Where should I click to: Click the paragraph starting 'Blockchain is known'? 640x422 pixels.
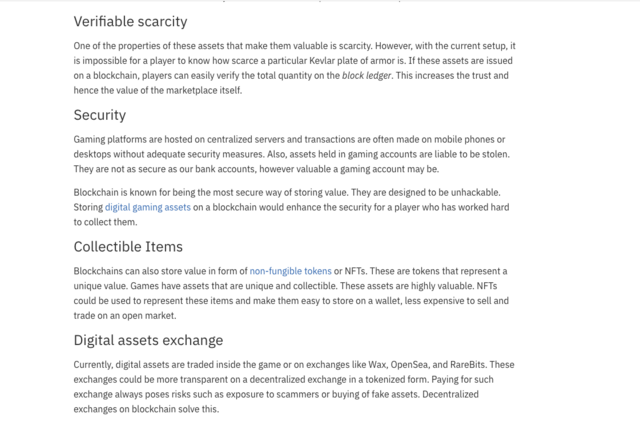291,207
